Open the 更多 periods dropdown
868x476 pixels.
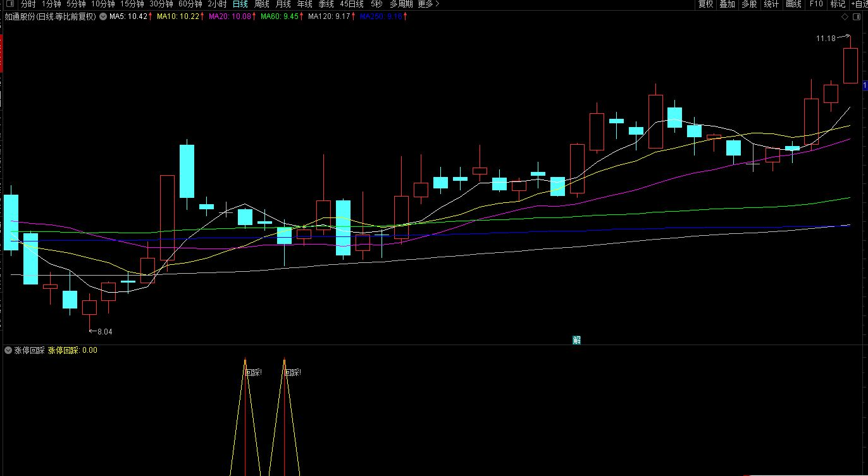tap(428, 4)
